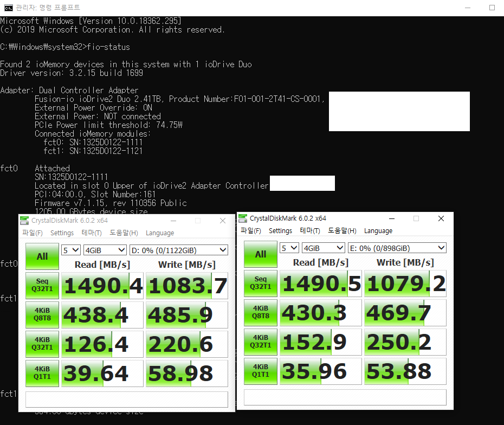This screenshot has width=504, height=425.
Task: Open 4GiB size dropdown in D: window
Action: (x=105, y=250)
